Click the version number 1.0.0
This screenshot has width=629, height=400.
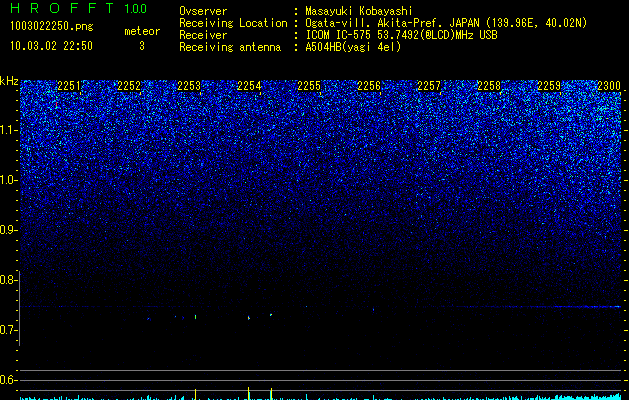coord(136,8)
